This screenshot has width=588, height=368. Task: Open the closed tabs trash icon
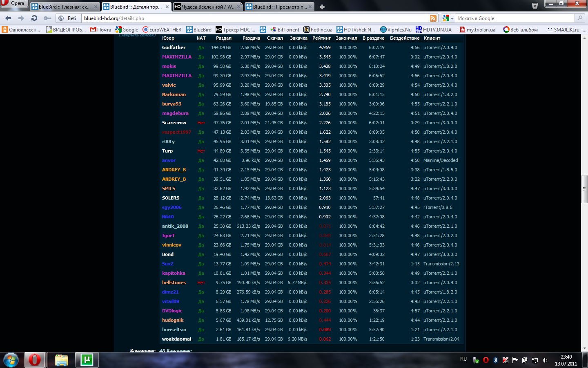(x=535, y=6)
